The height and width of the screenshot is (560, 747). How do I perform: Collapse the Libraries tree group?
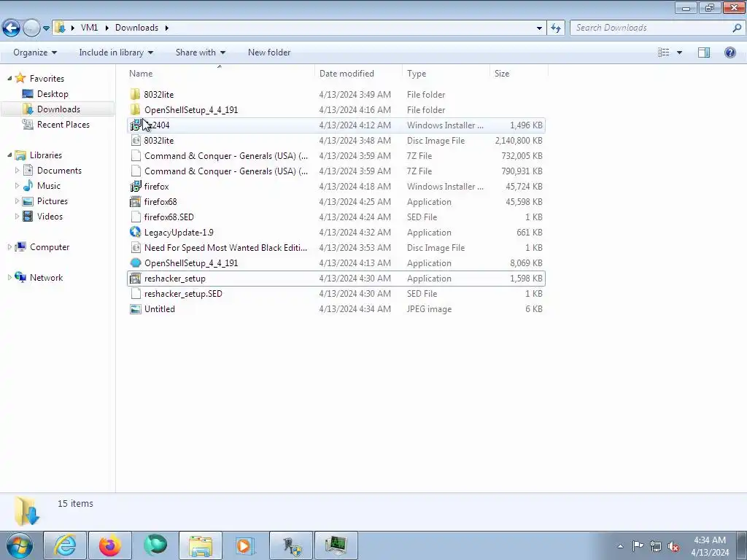[x=9, y=155]
